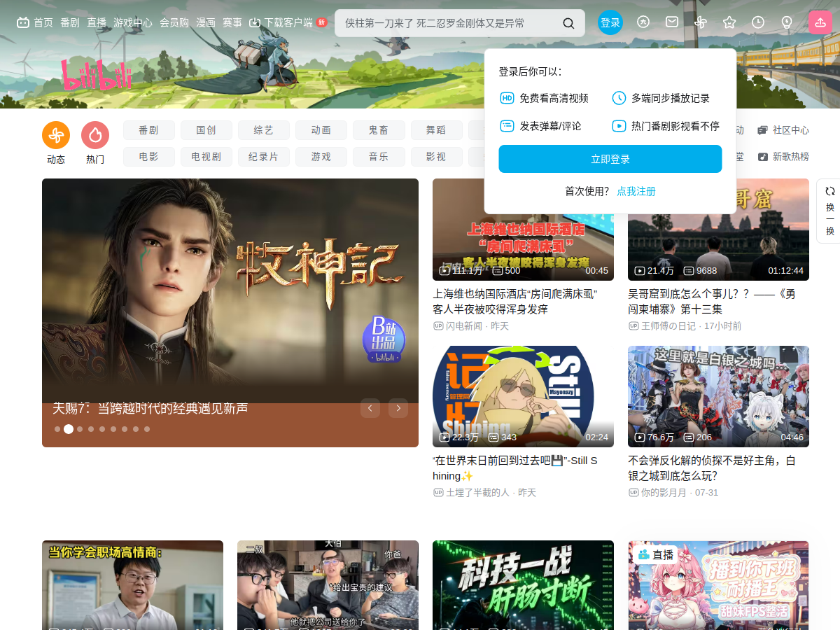Open the Still Shining video thumbnail
840x630 pixels.
pos(523,396)
